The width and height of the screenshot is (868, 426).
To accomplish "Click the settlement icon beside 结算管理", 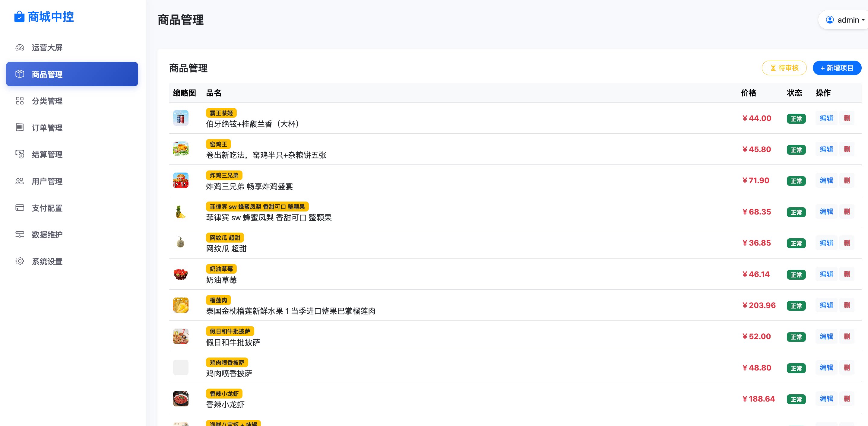I will click(x=20, y=154).
